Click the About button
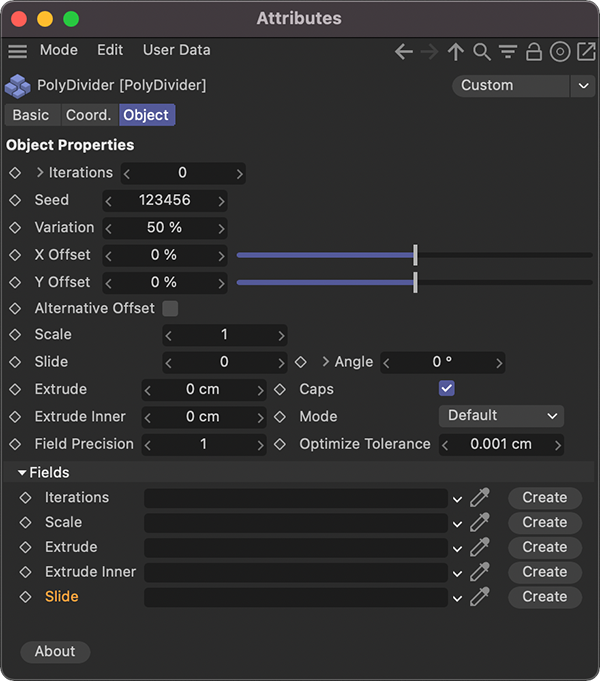 pos(55,651)
